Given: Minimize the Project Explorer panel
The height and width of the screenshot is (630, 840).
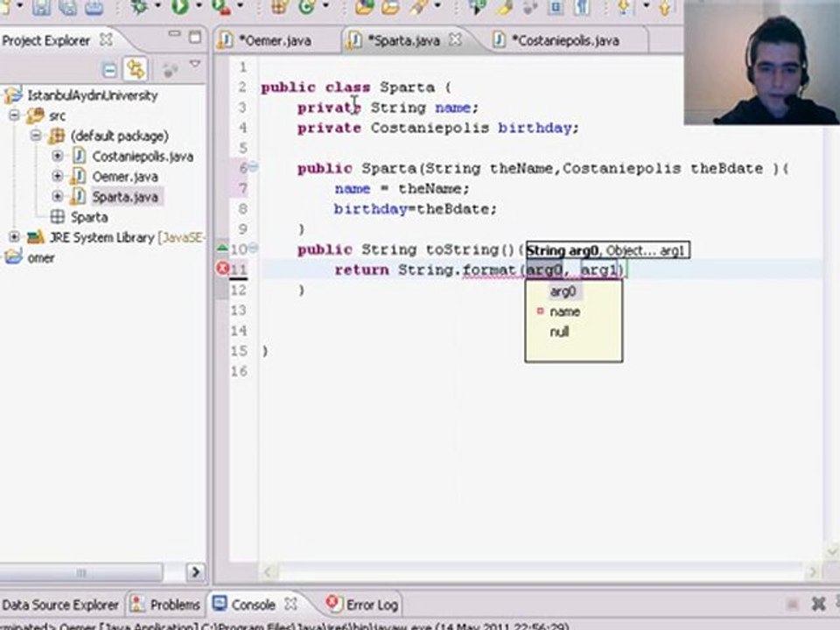Looking at the screenshot, I should [174, 34].
